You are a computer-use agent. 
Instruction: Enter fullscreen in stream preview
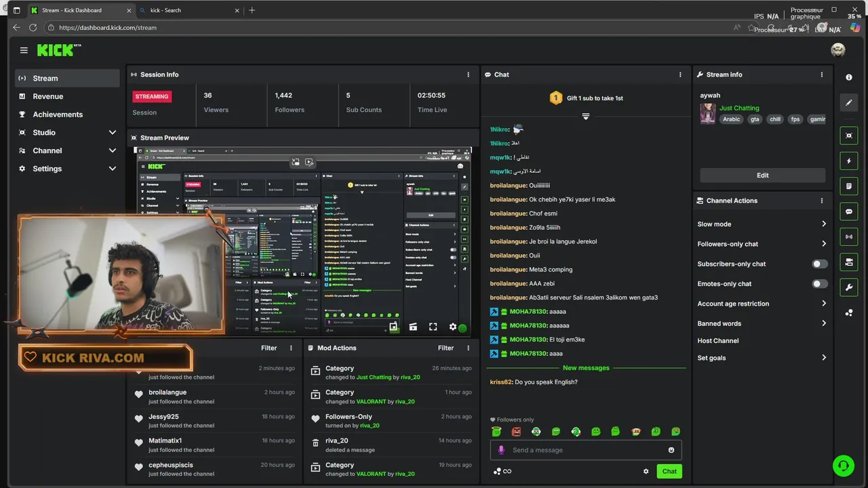coord(433,327)
